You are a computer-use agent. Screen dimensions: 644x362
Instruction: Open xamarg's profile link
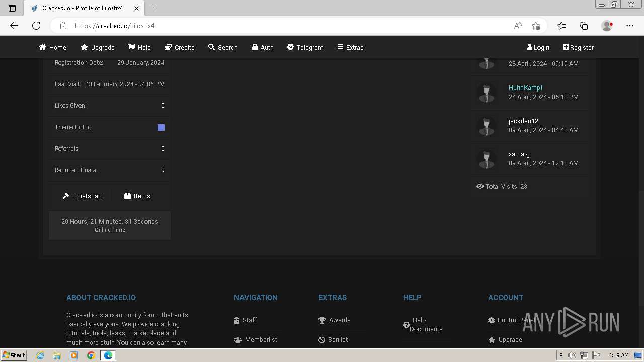coord(519,154)
